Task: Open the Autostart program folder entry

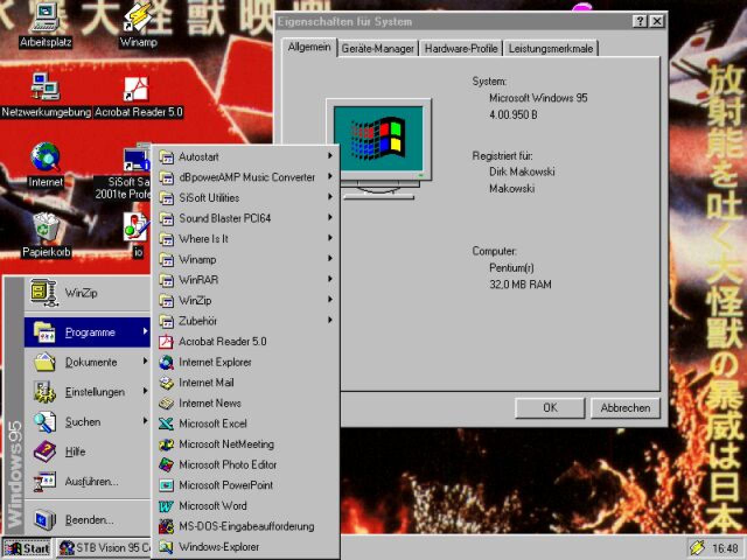Action: coord(246,156)
